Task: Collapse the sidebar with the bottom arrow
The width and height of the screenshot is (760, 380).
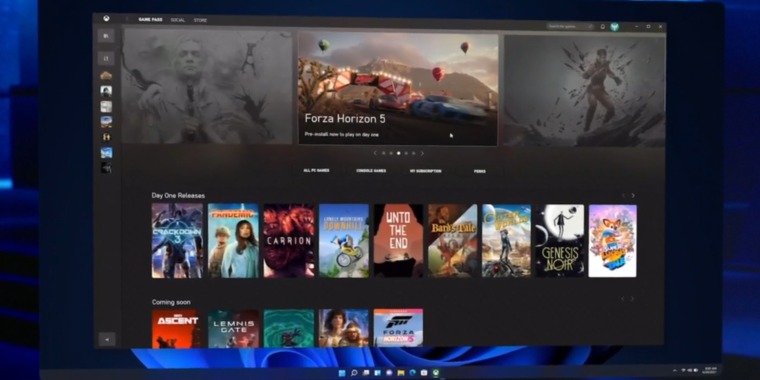Action: point(107,339)
